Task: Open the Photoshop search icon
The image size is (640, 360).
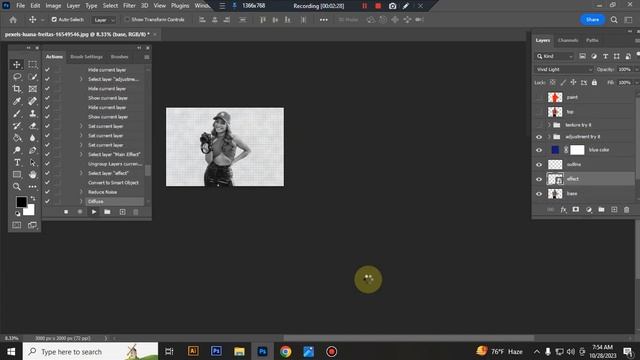Action: click(x=614, y=20)
